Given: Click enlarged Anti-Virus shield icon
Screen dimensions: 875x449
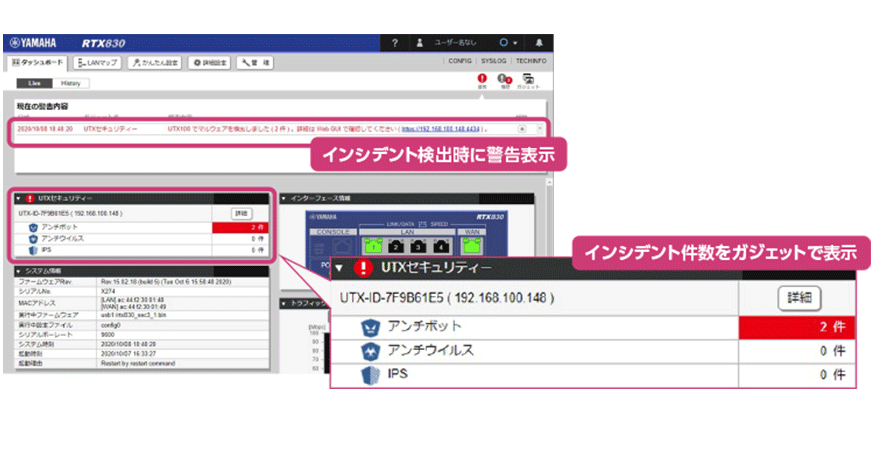Looking at the screenshot, I should (370, 351).
